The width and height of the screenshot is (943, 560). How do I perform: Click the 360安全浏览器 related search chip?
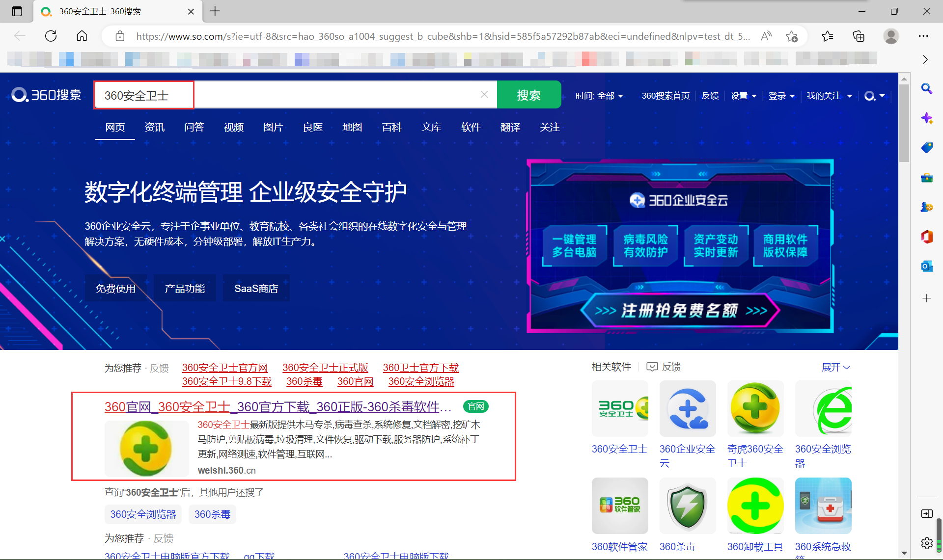tap(143, 514)
